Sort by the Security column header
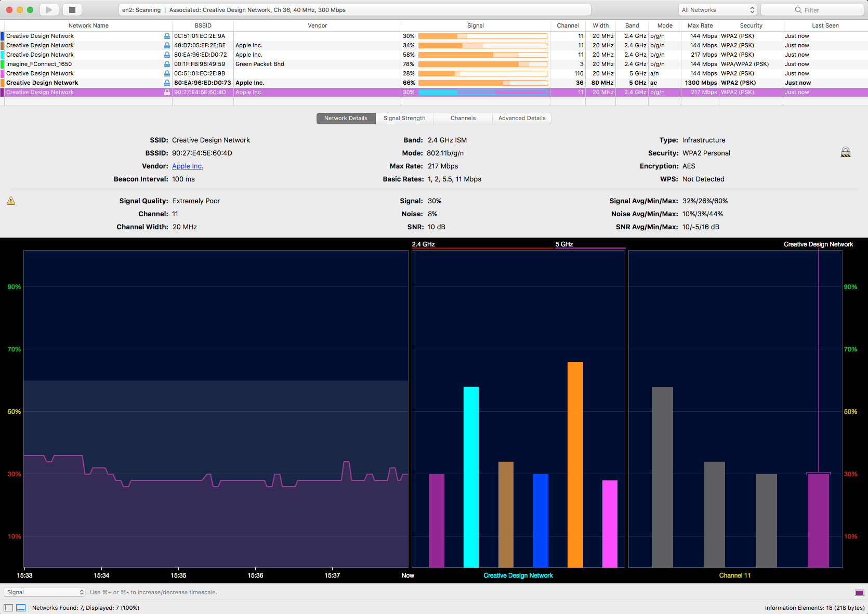868x614 pixels. point(751,25)
